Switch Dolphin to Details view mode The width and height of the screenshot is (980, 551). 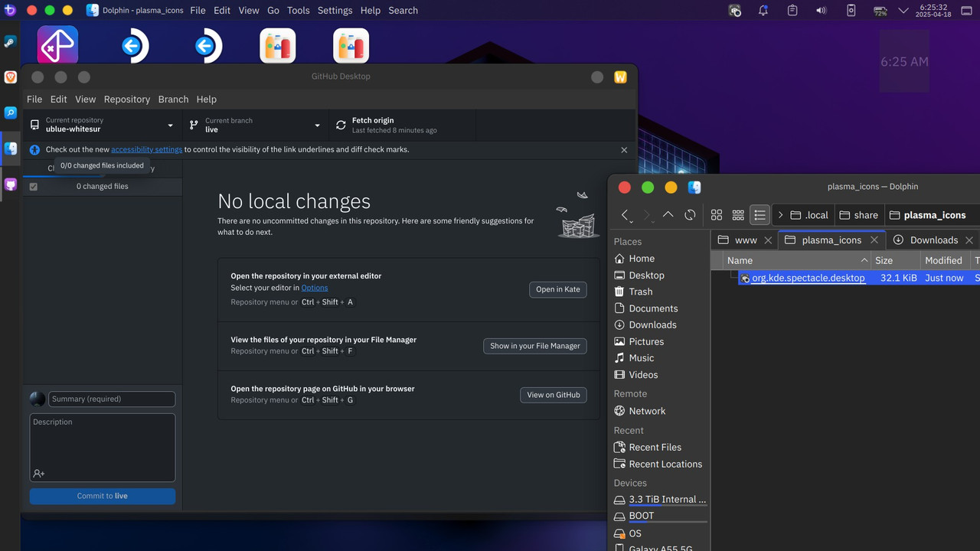pos(759,215)
